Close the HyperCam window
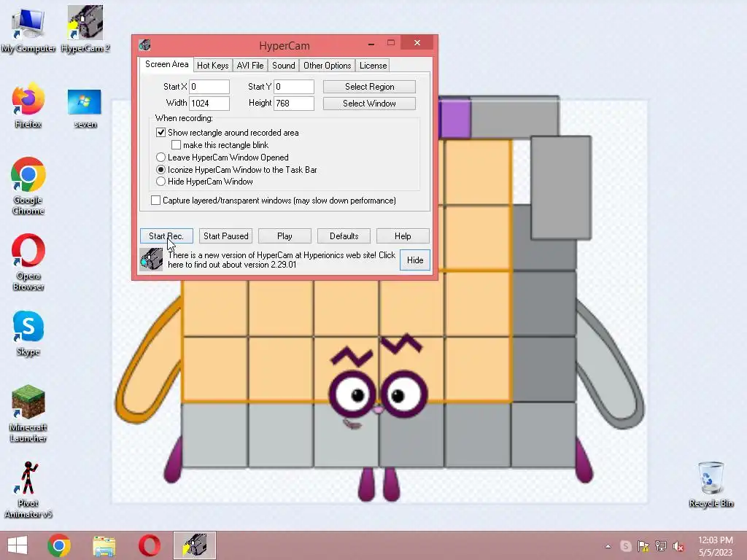The height and width of the screenshot is (560, 747). [417, 43]
